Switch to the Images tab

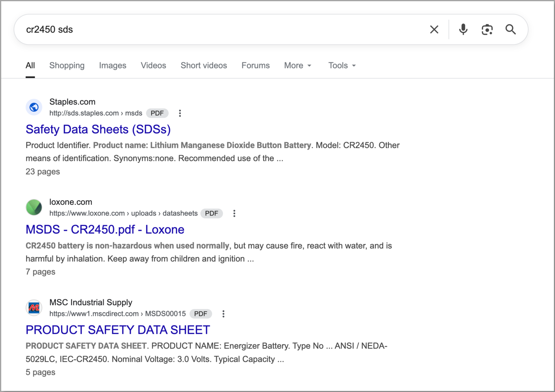[113, 65]
